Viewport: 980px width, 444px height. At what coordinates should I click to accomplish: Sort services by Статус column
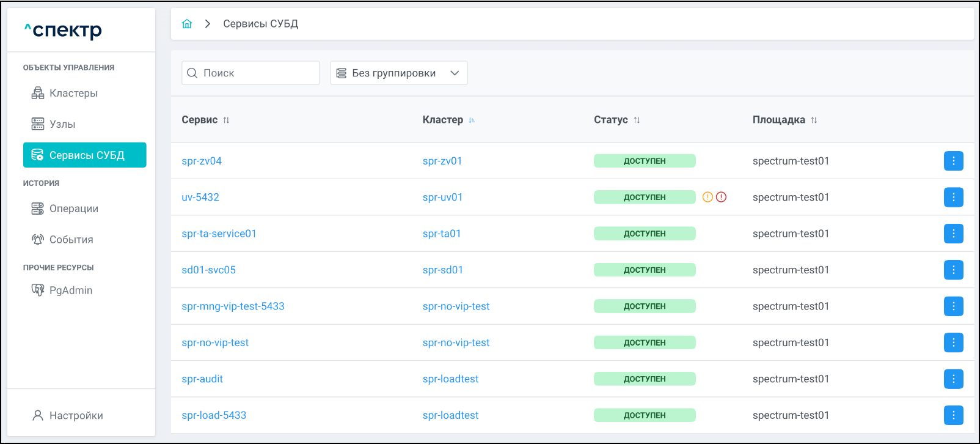(x=637, y=120)
